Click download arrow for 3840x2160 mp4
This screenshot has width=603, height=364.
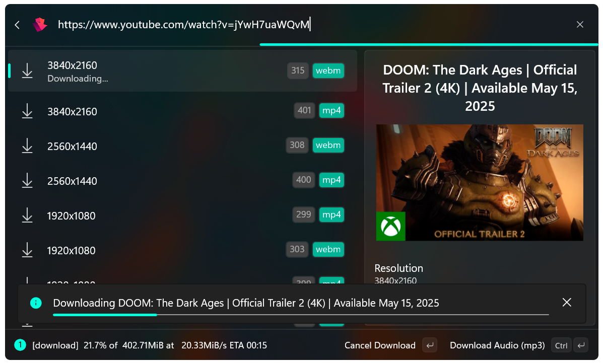coord(27,111)
